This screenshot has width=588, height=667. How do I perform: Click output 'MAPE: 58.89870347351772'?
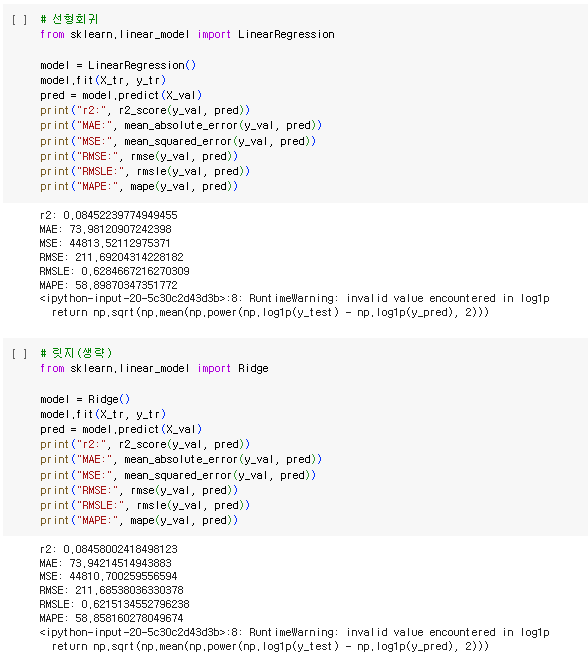(x=108, y=285)
